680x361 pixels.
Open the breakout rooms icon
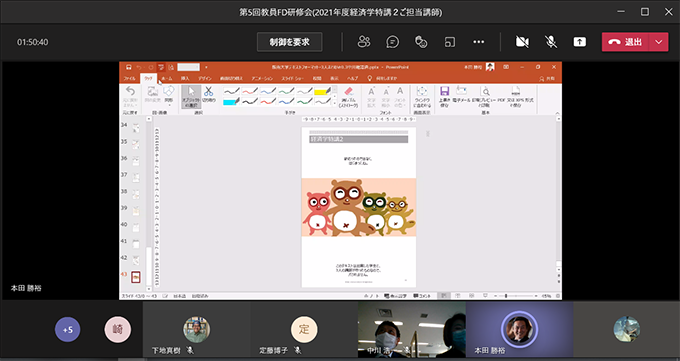point(450,42)
